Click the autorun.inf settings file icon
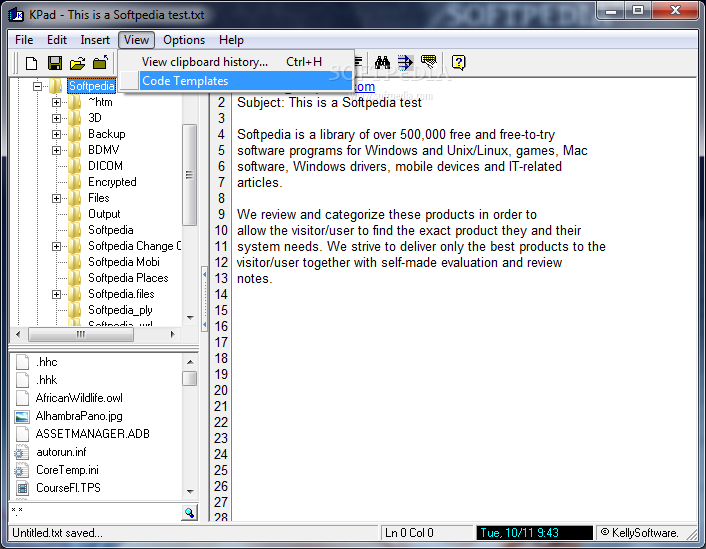The height and width of the screenshot is (549, 706). pos(22,452)
